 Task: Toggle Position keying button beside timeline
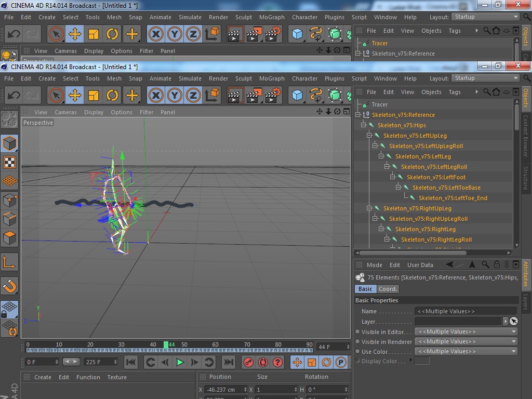(297, 362)
